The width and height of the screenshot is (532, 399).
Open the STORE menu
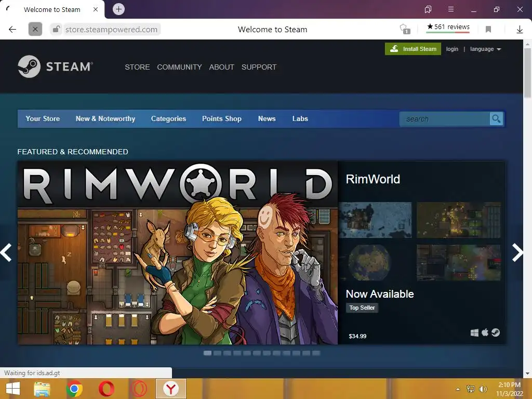[137, 67]
